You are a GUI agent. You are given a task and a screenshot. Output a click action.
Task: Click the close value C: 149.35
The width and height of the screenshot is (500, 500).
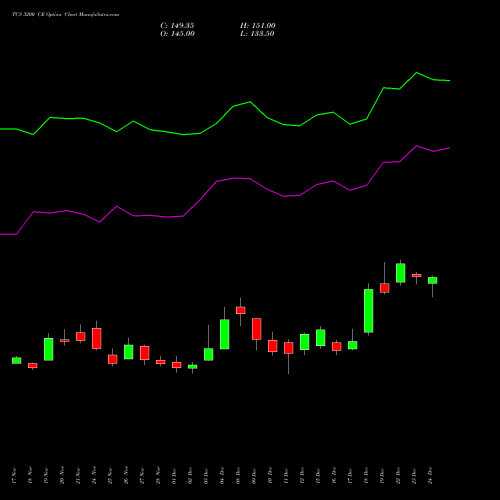[x=177, y=26]
